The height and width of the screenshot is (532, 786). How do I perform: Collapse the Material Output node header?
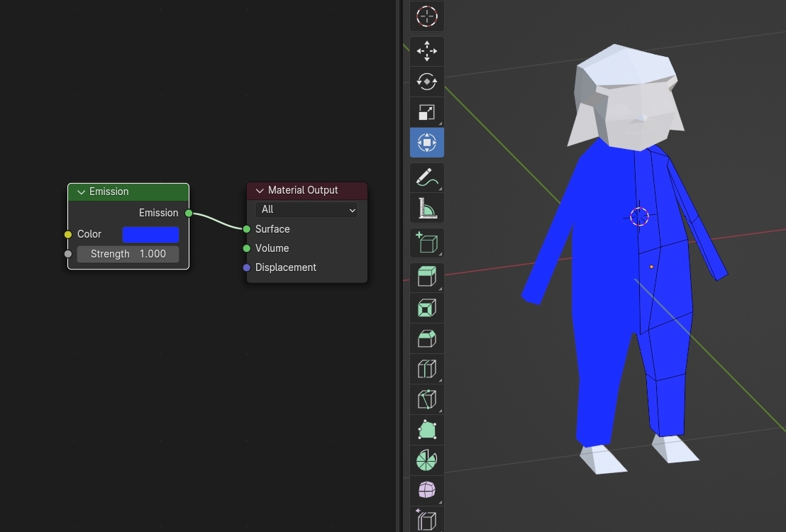click(x=259, y=190)
